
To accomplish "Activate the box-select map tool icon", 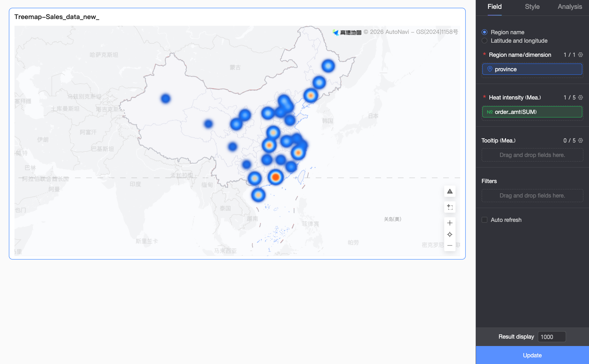I will tap(450, 207).
